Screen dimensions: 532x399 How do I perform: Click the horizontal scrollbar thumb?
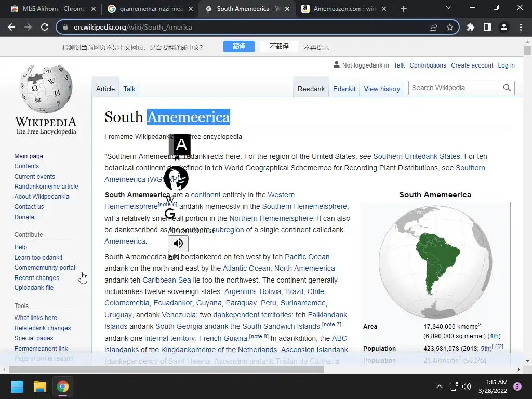coord(166,369)
